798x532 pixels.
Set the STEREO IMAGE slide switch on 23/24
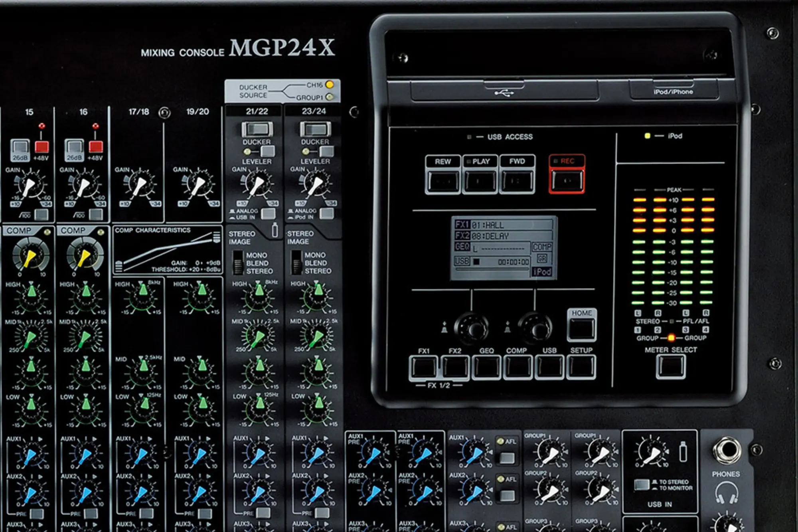pyautogui.click(x=296, y=263)
